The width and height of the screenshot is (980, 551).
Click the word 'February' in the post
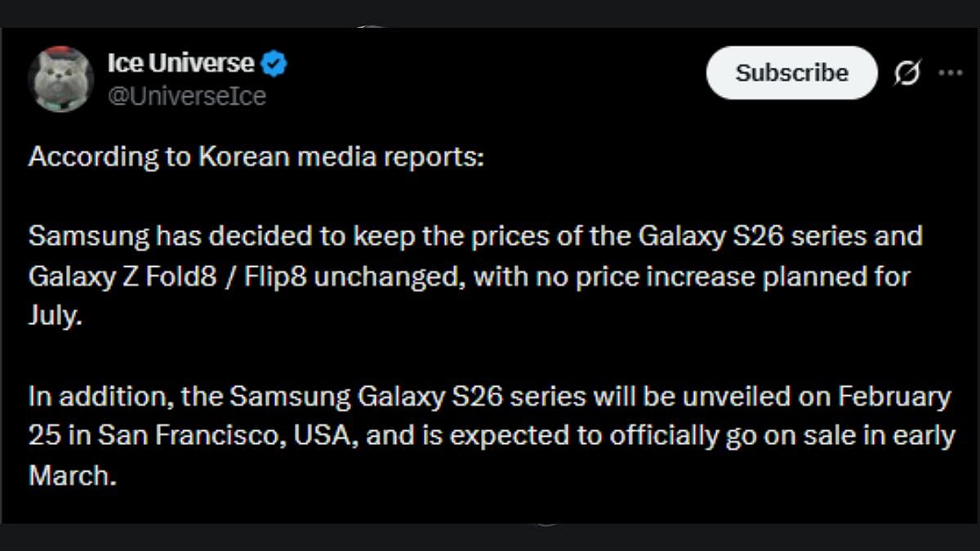click(893, 397)
